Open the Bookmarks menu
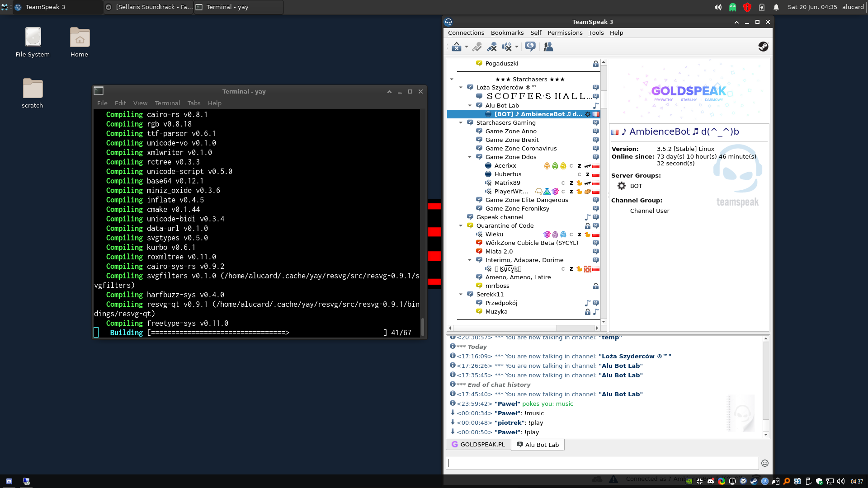The height and width of the screenshot is (488, 868). [507, 33]
